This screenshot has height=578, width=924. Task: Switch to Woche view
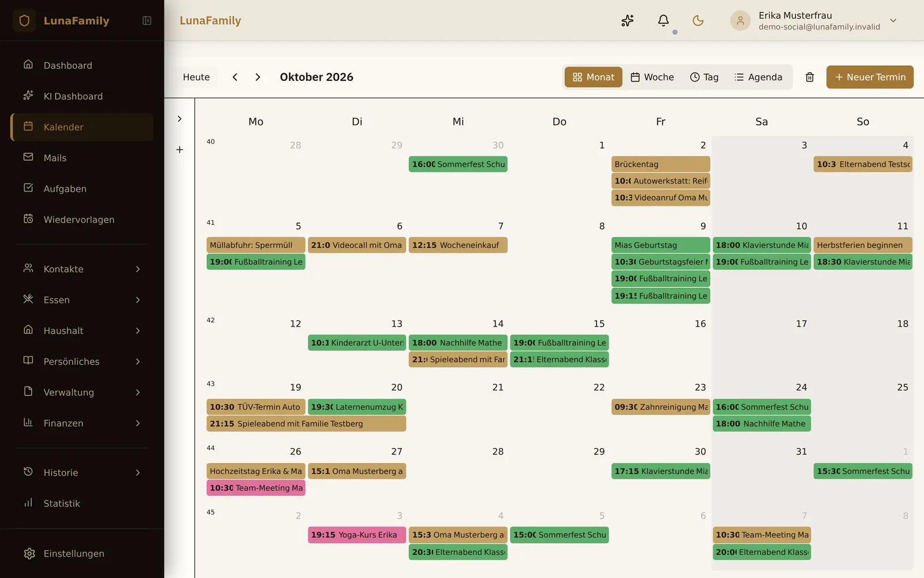[652, 77]
